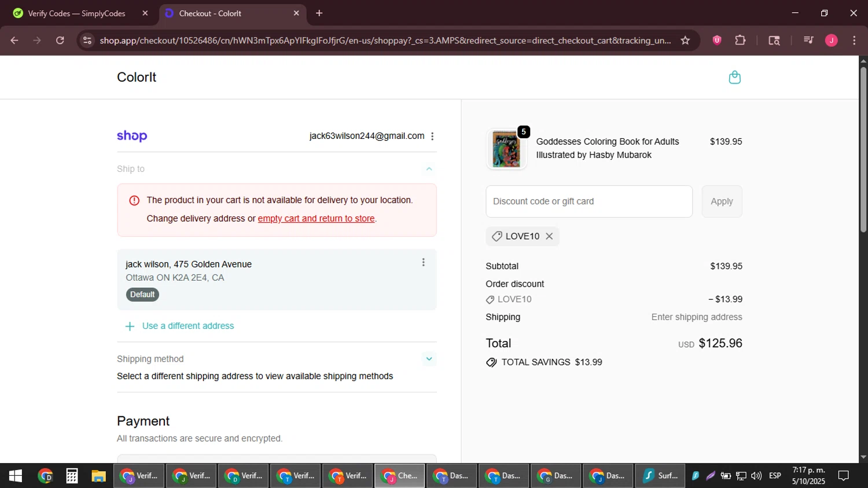Viewport: 868px width, 488px height.
Task: Open the Windows Start menu
Action: tap(16, 476)
